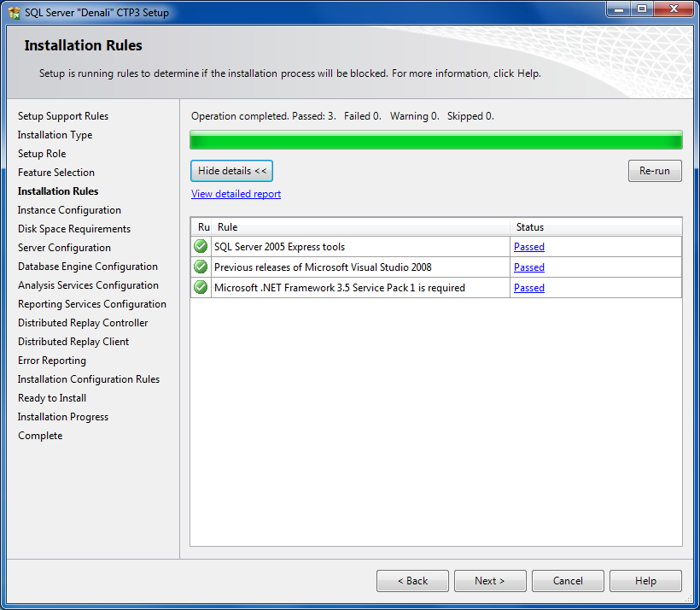
Task: Select the Installation Progress step
Action: [63, 417]
